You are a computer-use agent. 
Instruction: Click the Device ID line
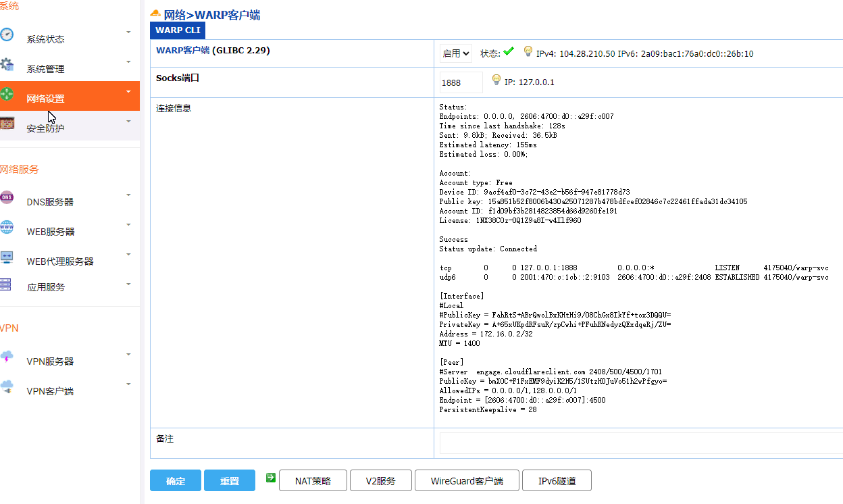tap(534, 192)
